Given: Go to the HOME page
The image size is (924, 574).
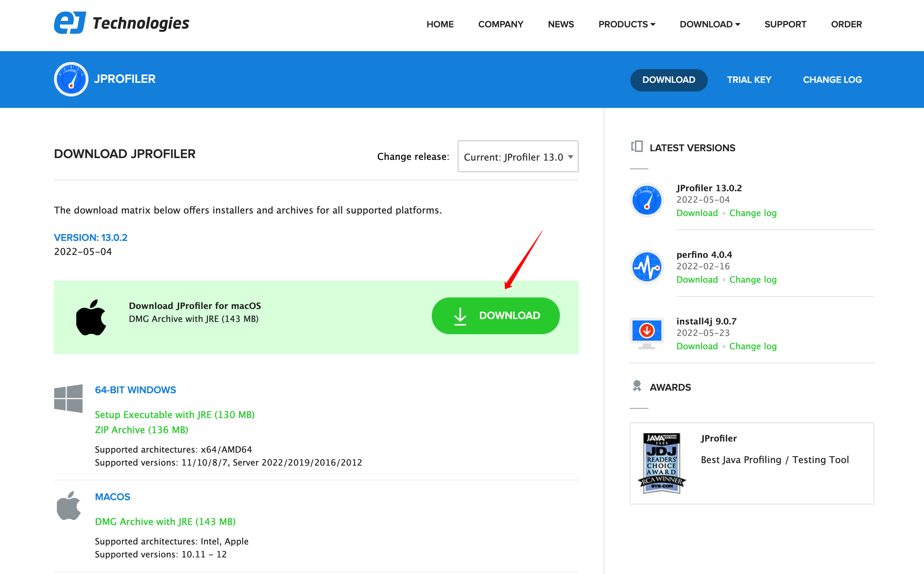Looking at the screenshot, I should coord(440,24).
